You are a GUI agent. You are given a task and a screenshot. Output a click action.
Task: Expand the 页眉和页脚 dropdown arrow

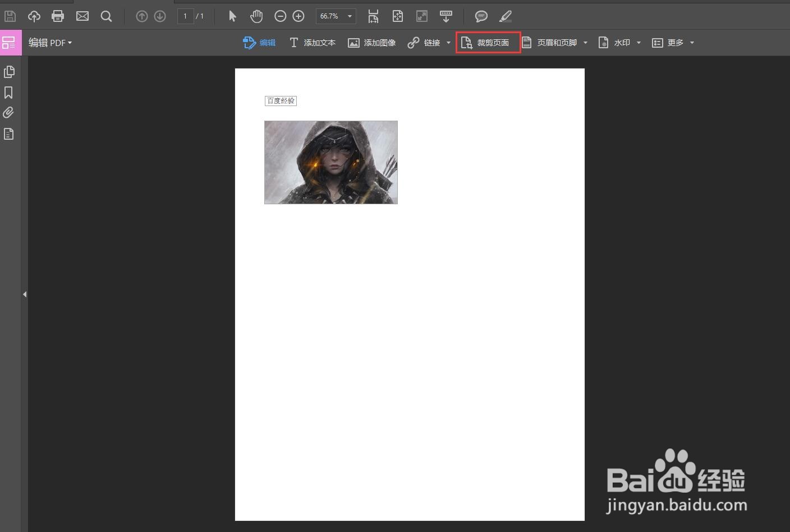pyautogui.click(x=585, y=43)
